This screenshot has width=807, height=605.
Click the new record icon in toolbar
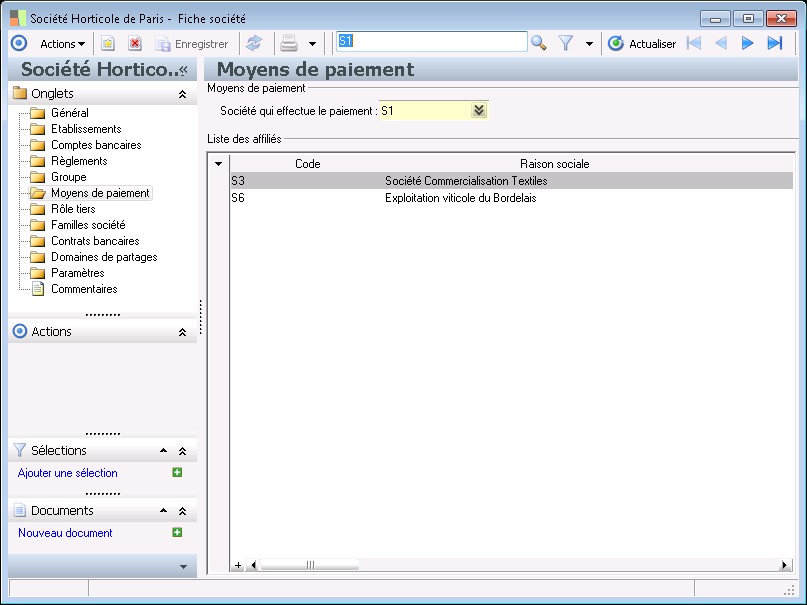tap(108, 44)
